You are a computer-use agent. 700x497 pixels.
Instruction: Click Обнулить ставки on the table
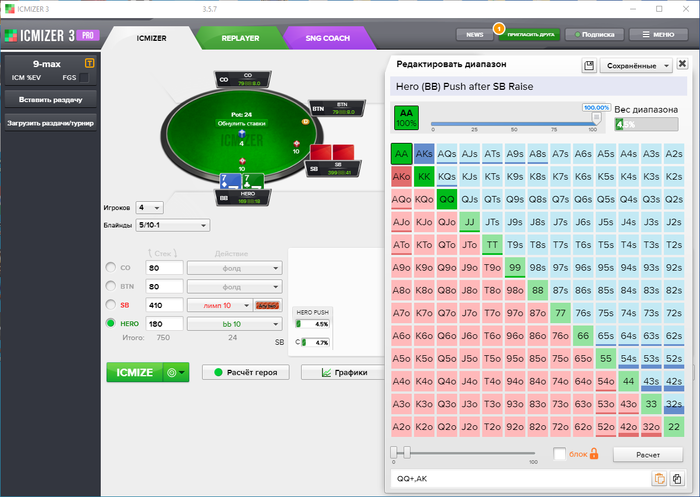coord(242,123)
